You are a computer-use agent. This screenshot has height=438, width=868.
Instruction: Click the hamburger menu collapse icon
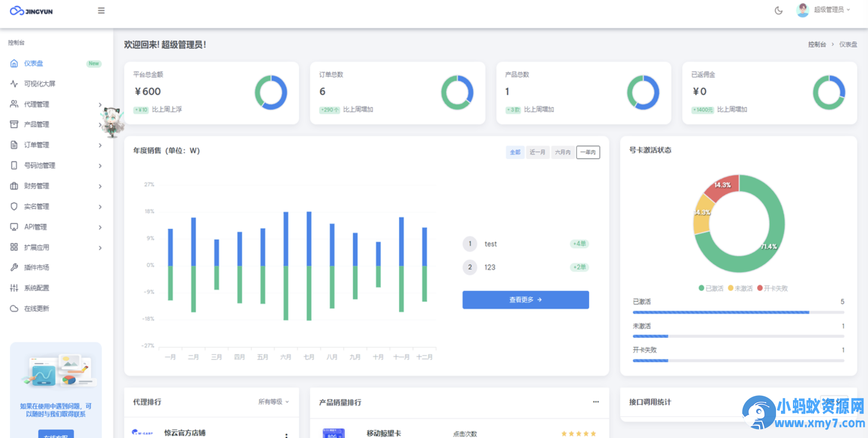coord(101,10)
